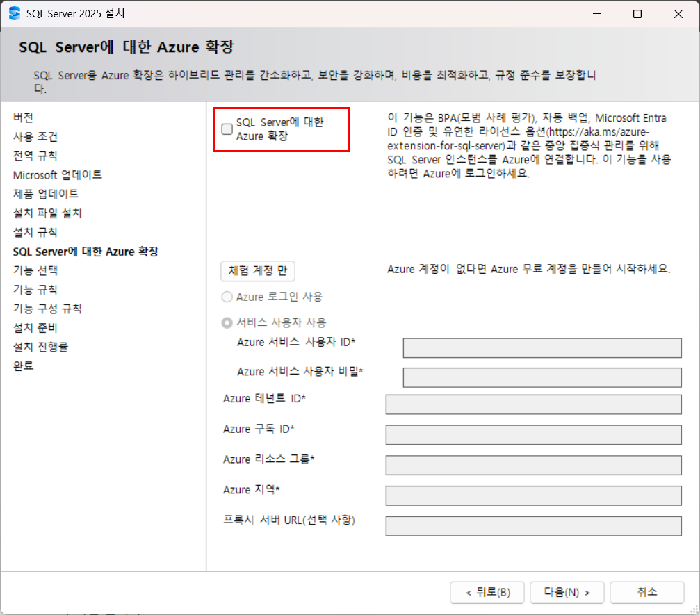
Task: Select the 기능 규칙 step
Action: click(35, 290)
